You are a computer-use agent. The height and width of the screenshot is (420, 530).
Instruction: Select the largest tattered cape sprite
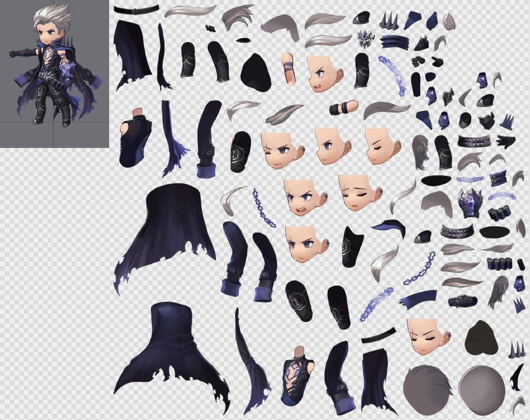pos(165,233)
